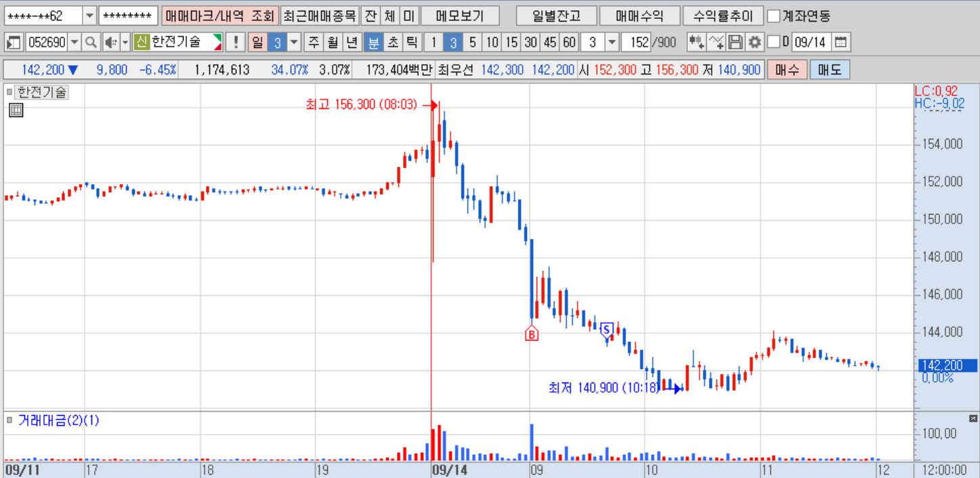The width and height of the screenshot is (980, 478).
Task: Switch chart to 주 (weekly) period
Action: click(314, 43)
